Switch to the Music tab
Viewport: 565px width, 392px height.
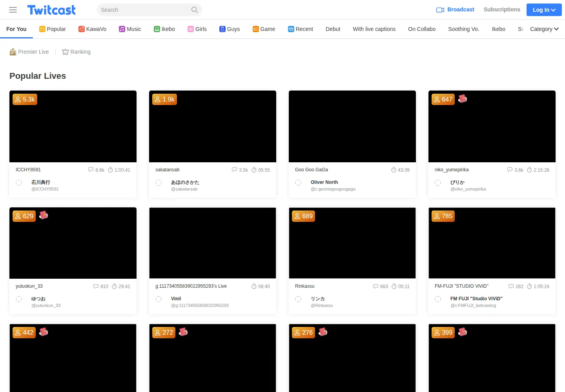(x=130, y=29)
